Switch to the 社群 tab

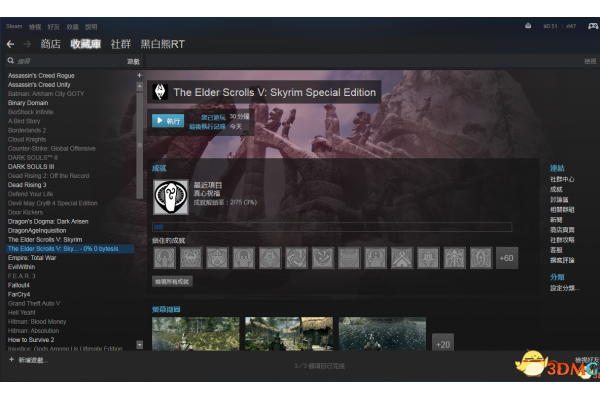point(121,44)
